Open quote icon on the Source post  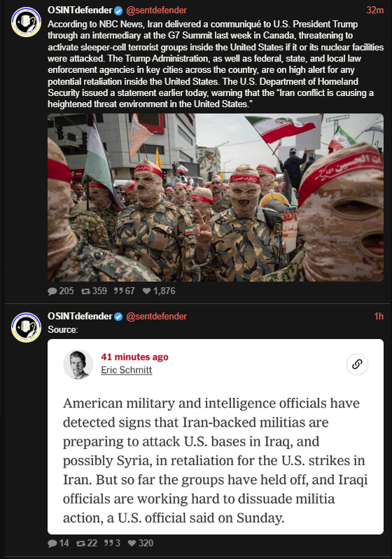click(x=112, y=544)
